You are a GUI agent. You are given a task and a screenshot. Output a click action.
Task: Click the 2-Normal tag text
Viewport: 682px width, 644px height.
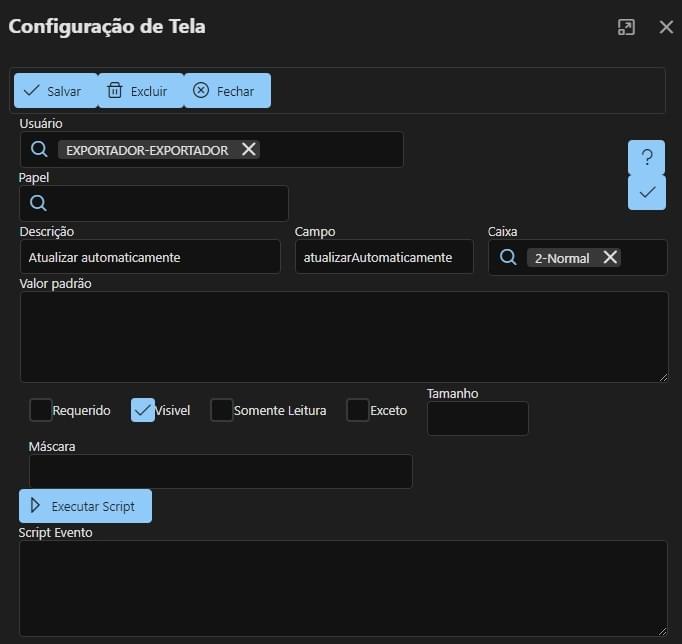[562, 258]
